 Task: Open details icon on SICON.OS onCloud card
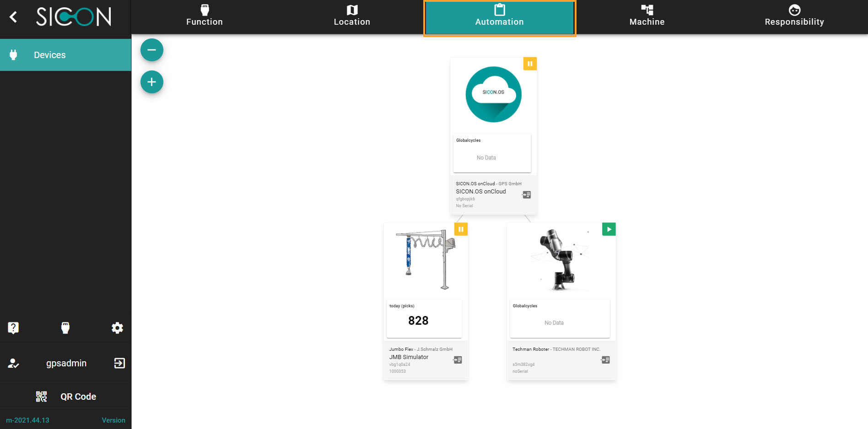pos(527,195)
